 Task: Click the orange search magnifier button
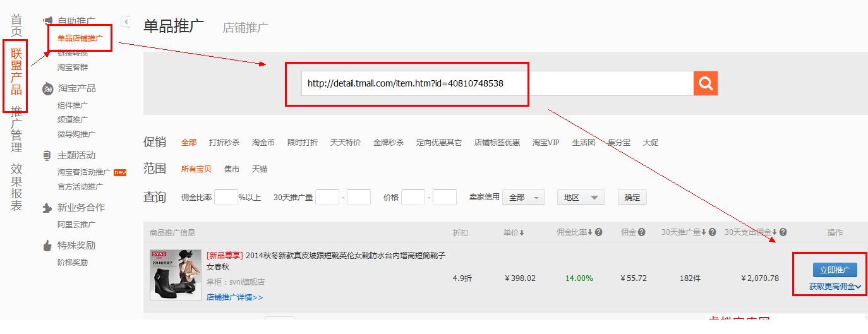point(706,83)
